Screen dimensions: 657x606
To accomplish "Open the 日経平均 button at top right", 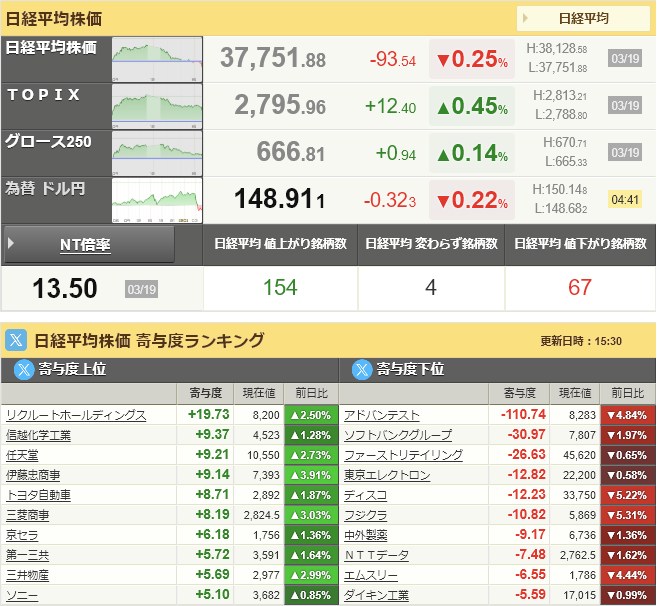I will (x=583, y=18).
